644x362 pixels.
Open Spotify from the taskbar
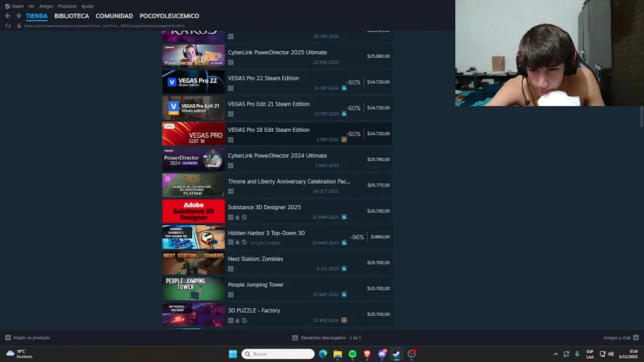pos(352,354)
